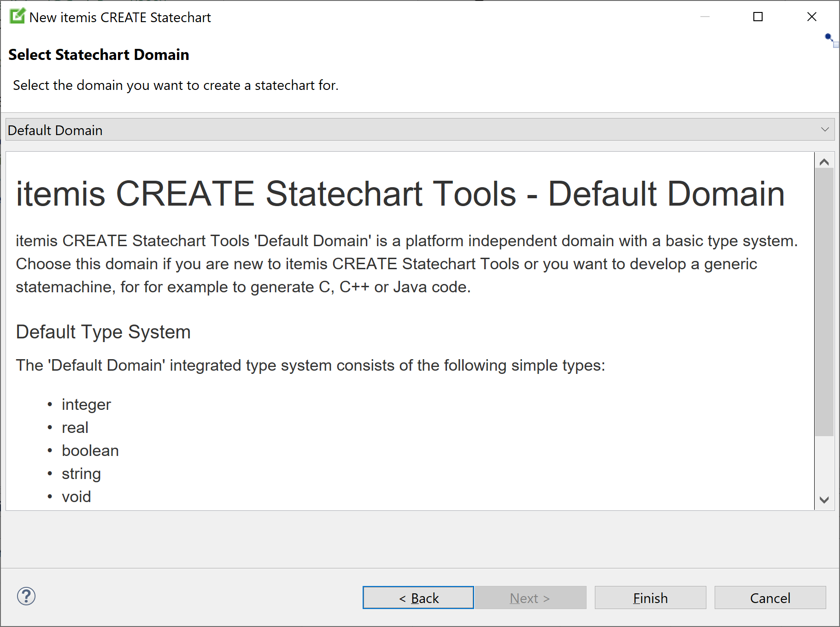Screen dimensions: 840x627
Task: Click the 'boolean' list item
Action: click(x=90, y=450)
